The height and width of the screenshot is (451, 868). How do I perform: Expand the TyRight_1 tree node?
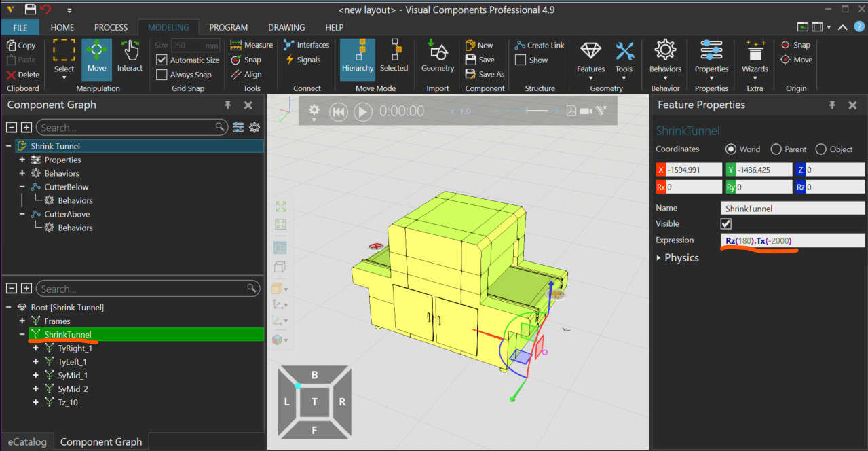point(35,348)
